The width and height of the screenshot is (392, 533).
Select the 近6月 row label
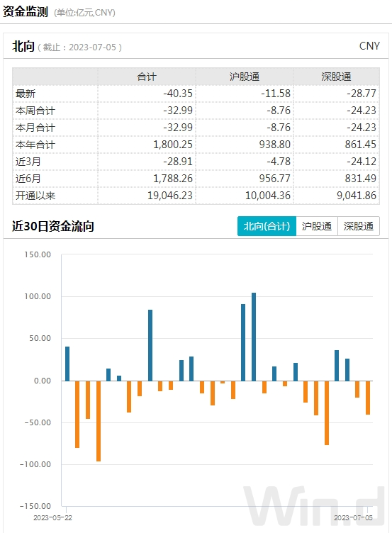tap(28, 179)
